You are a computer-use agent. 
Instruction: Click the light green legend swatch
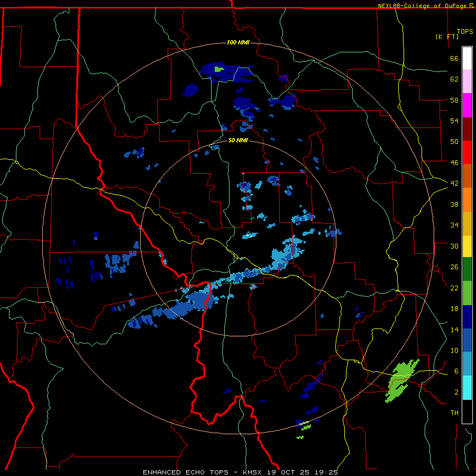[x=467, y=293]
